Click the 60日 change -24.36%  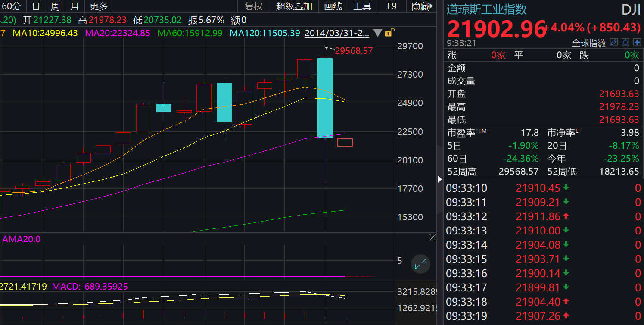[520, 158]
